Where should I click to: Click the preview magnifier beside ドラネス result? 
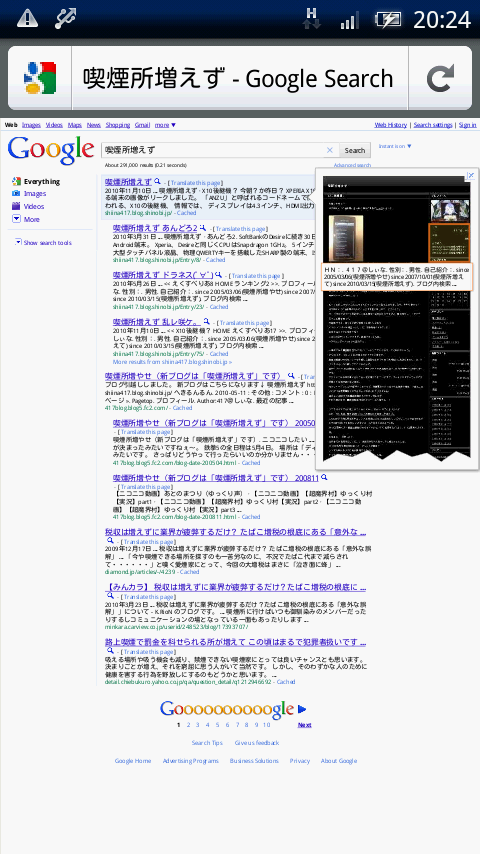pyautogui.click(x=218, y=275)
